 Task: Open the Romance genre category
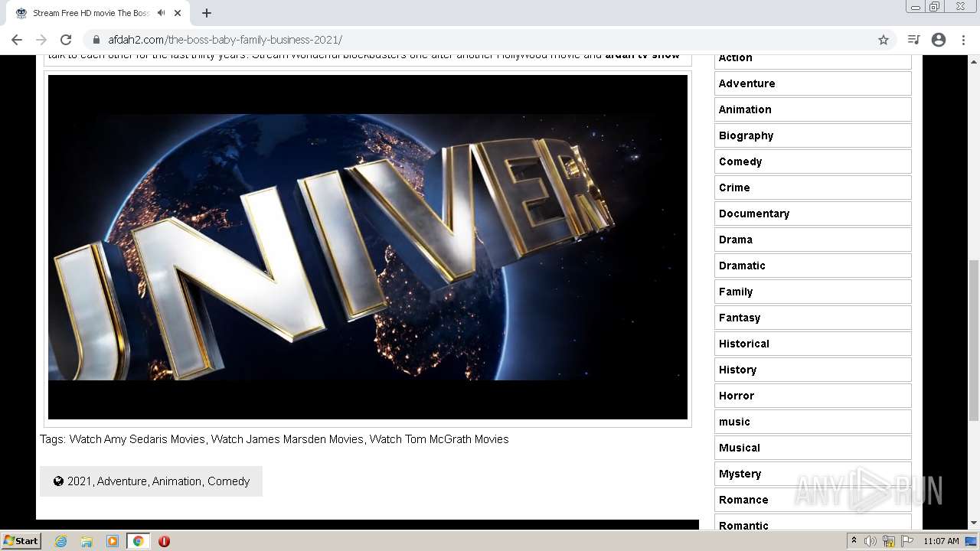coord(812,500)
